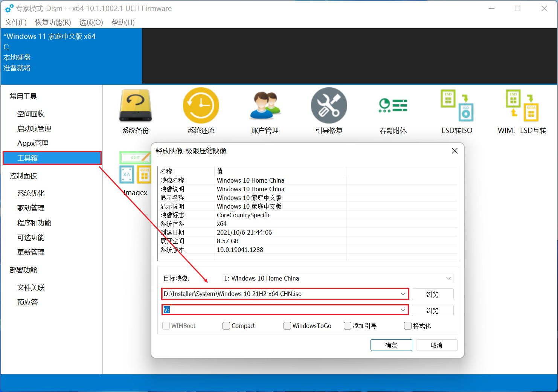Screen dimensions: 558x392
Task: Toggle the WIMBoot checkbox
Action: click(x=166, y=326)
